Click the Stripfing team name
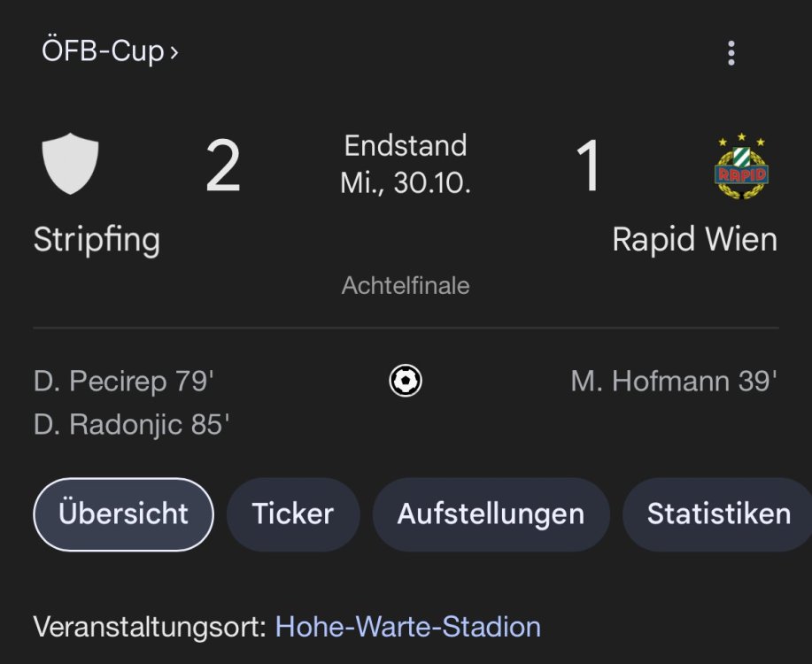The image size is (812, 664). 97,239
